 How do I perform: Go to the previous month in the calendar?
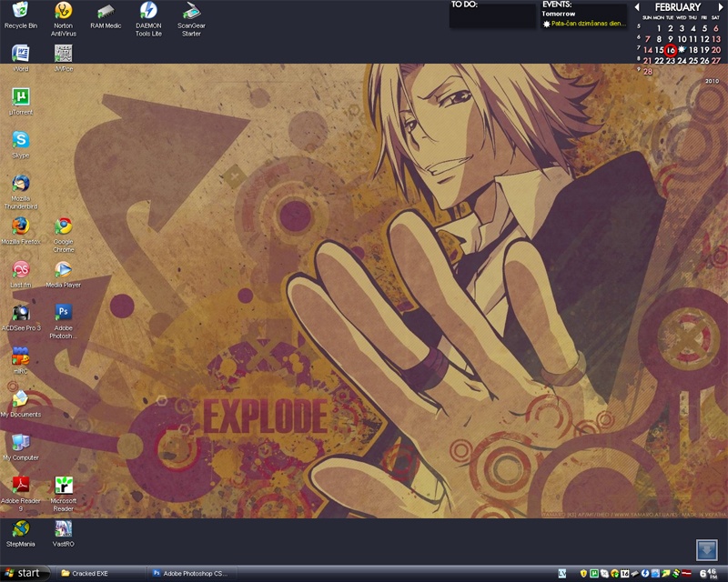637,7
